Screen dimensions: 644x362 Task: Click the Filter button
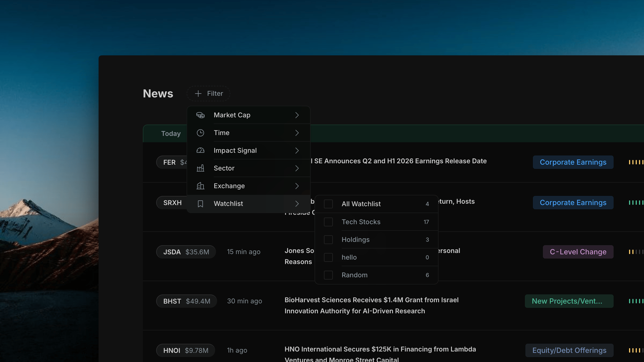tap(208, 94)
